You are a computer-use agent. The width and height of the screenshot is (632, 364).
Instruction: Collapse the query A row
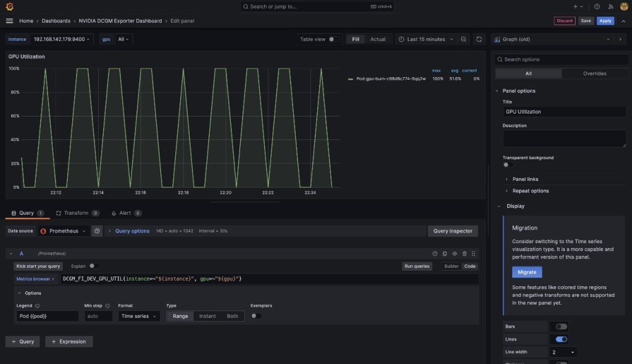[11, 254]
